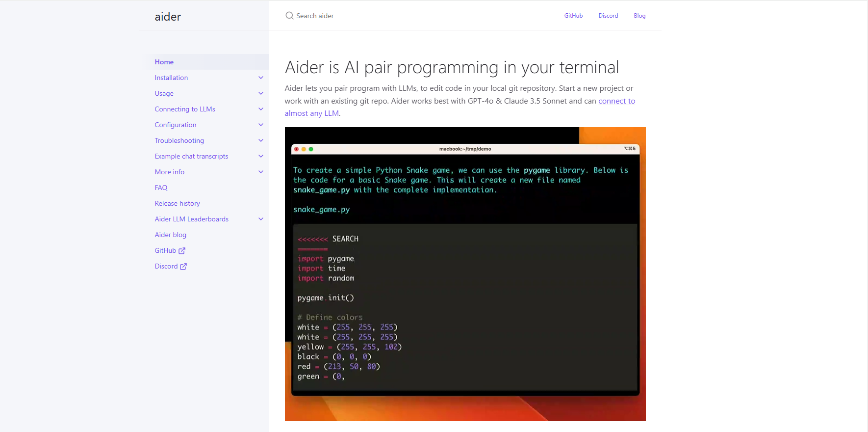This screenshot has height=432, width=868.
Task: Click the page heading 'Aider is AI pair programming'
Action: click(x=452, y=67)
